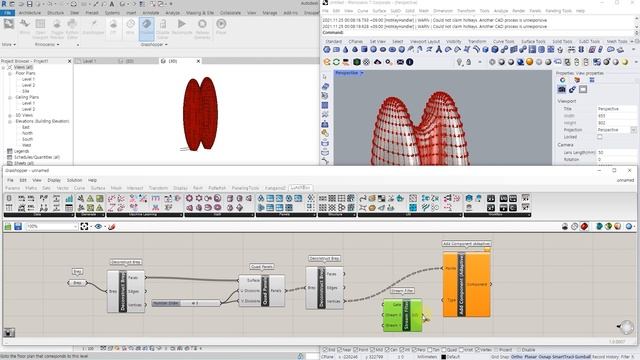Toggle the Quad osnap checkbox in Rhino
640x360 pixels.
point(444,350)
